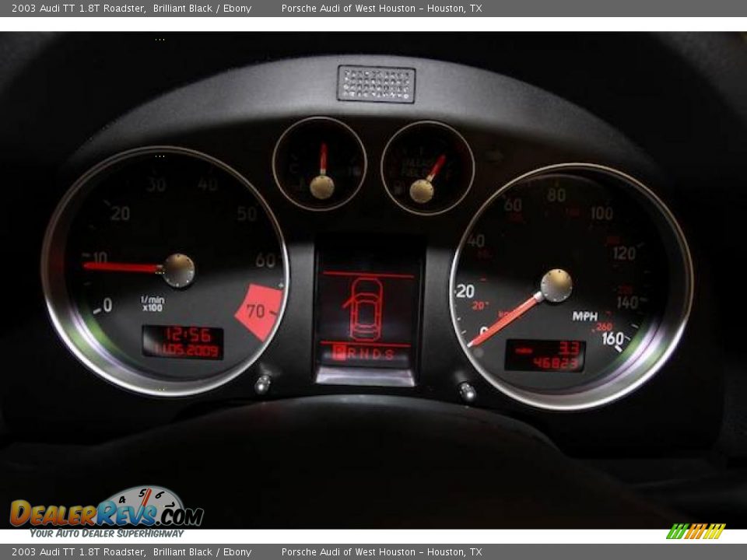Click the "1/min x100" tachometer label
The width and height of the screenshot is (747, 560).
153,303
